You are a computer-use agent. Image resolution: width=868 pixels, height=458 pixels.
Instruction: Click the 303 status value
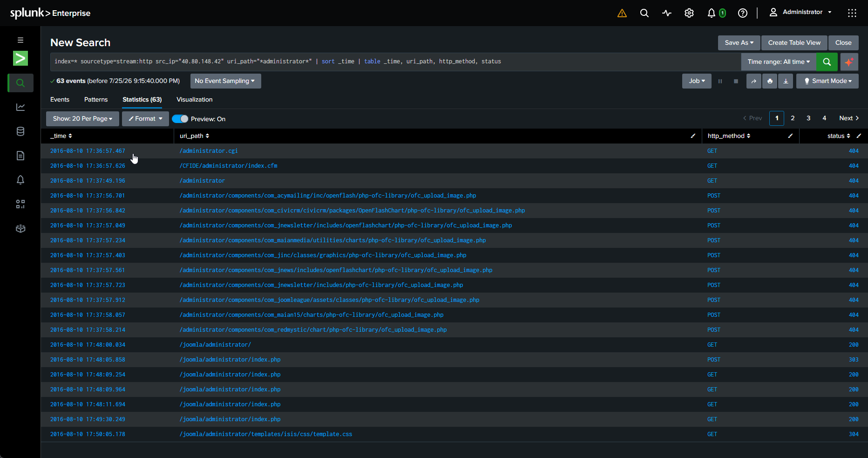854,360
